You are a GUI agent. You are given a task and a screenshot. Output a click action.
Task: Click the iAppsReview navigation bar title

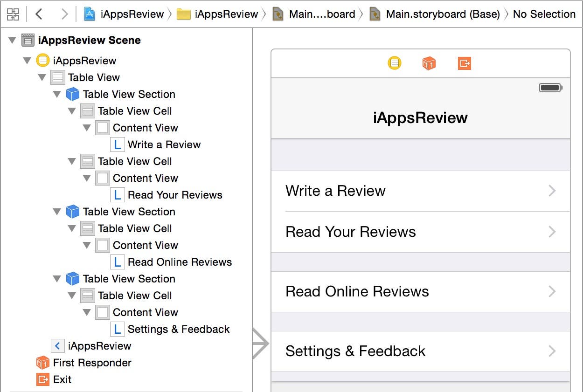pyautogui.click(x=420, y=117)
